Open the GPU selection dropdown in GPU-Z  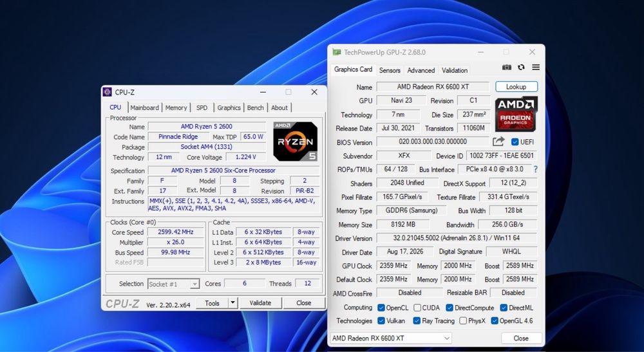(x=391, y=338)
